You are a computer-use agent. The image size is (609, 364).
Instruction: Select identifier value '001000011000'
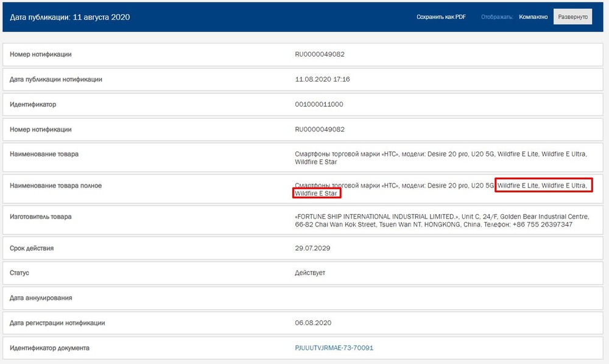tap(319, 104)
